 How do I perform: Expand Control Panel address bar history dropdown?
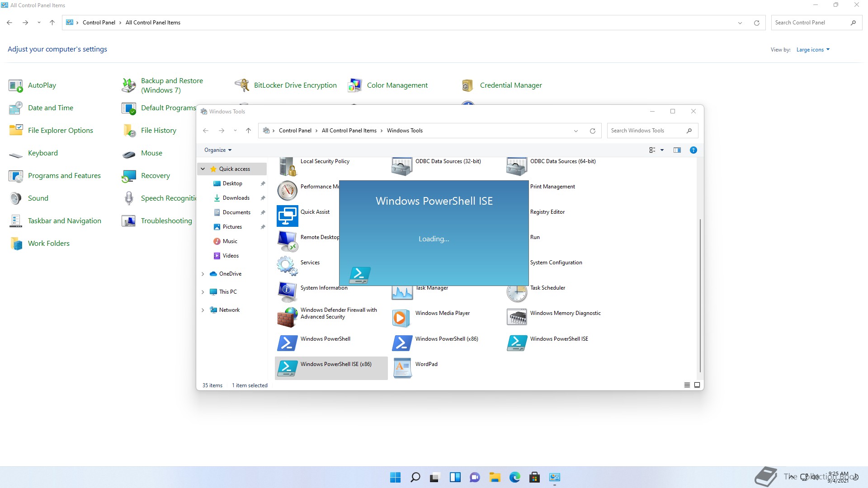[x=740, y=23]
